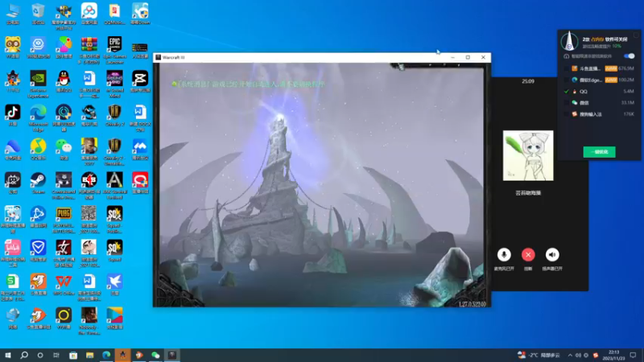Screen dimensions: 644x362
Task: Open the TikTok (Douyin) desktop shortcut
Action: point(13,115)
